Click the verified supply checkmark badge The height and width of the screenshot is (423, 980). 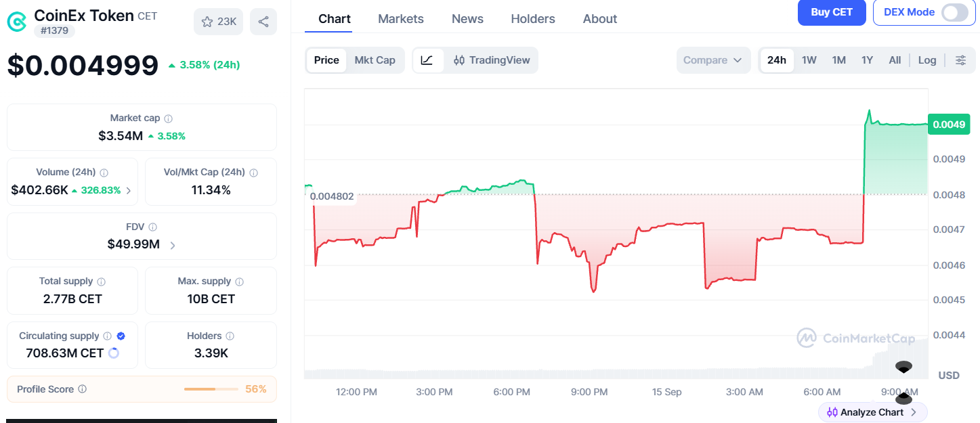pos(121,336)
